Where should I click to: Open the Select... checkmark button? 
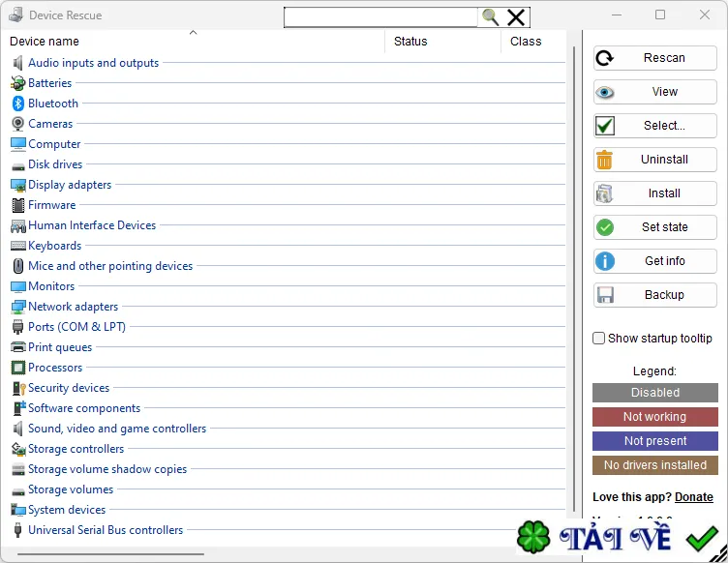tap(654, 126)
